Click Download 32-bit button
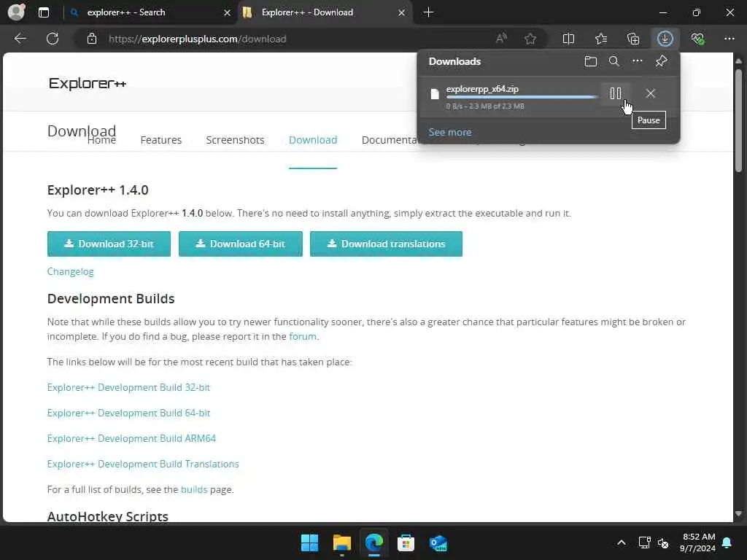This screenshot has height=560, width=747. 109,244
